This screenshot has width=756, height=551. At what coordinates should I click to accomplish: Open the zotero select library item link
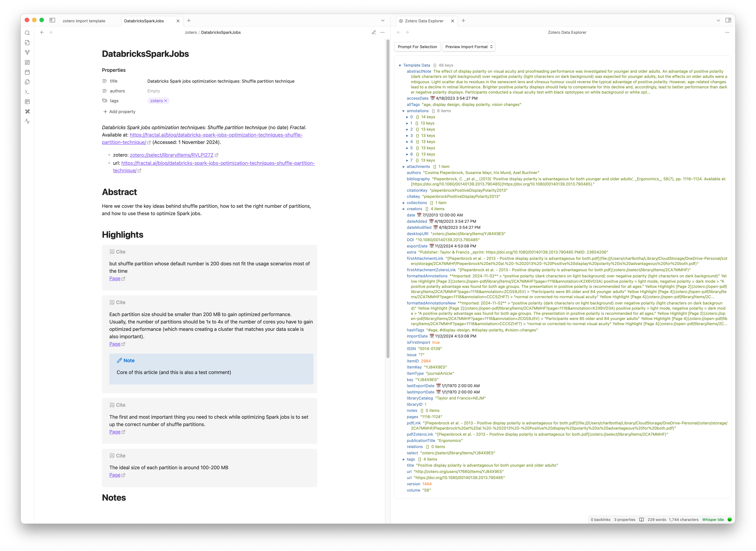(x=172, y=155)
